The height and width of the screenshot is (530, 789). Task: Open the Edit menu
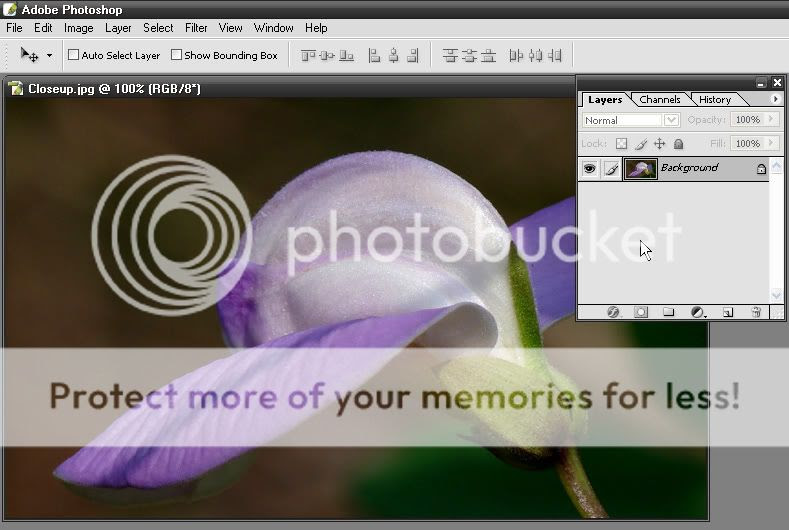pos(43,28)
